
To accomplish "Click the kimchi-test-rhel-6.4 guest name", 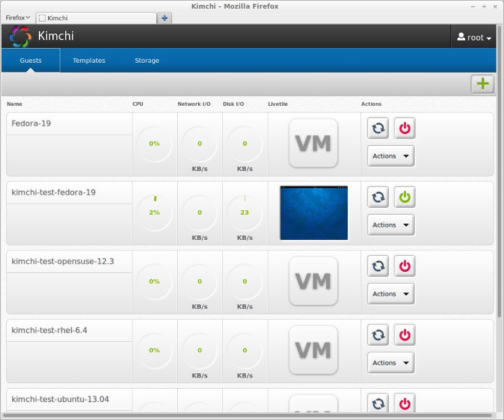I will tap(49, 330).
